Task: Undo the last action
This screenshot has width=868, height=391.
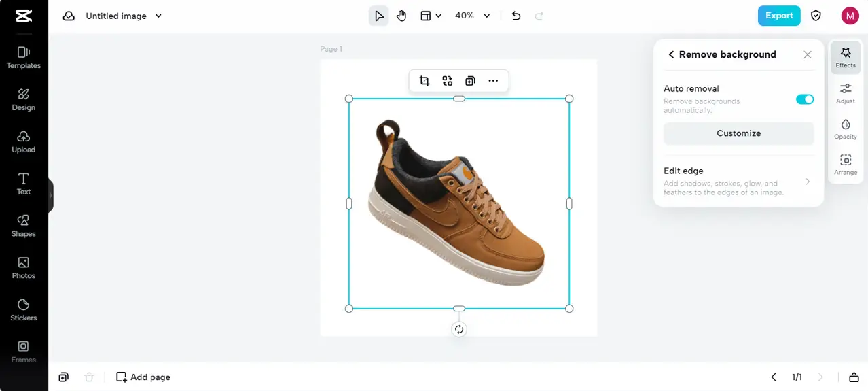Action: tap(516, 16)
